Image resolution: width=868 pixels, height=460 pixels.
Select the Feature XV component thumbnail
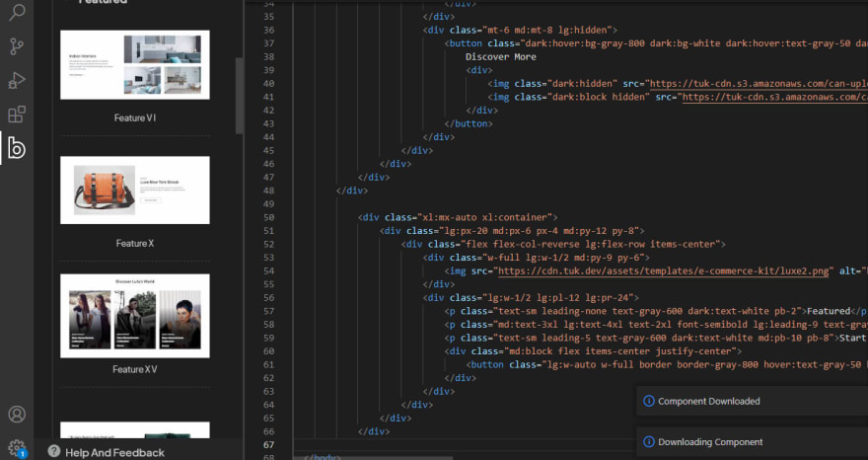pyautogui.click(x=135, y=316)
